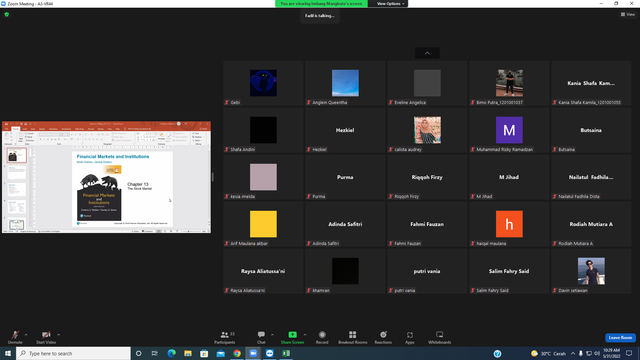Open Microsoft Store from the taskbar
The width and height of the screenshot is (640, 360).
click(x=204, y=353)
